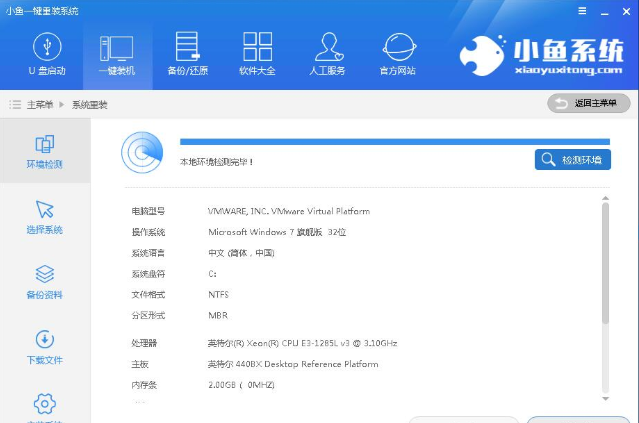Click scrollbar down arrow in info list
Viewport: 639px width, 423px height.
tap(606, 399)
